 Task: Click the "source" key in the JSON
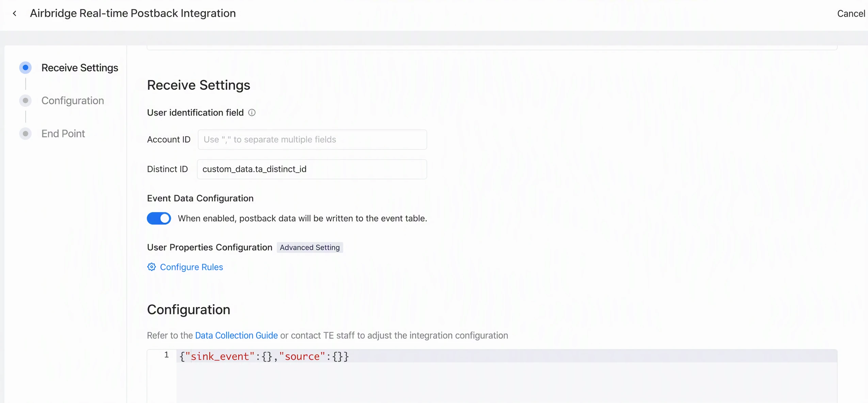pos(302,356)
